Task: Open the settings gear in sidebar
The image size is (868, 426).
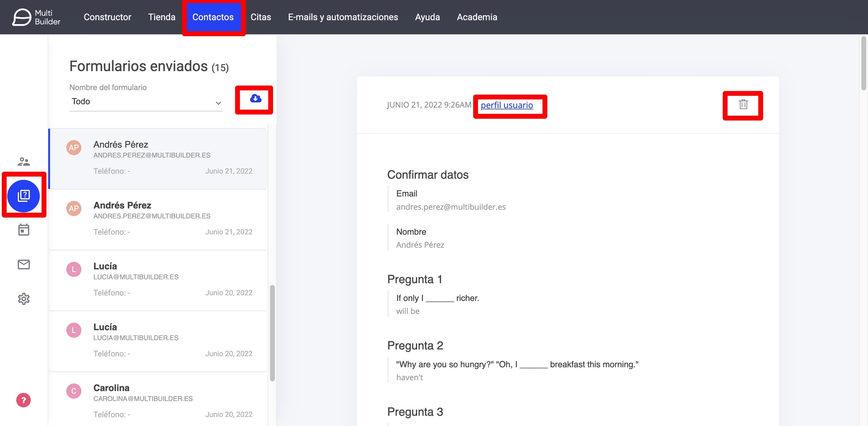Action: click(24, 299)
